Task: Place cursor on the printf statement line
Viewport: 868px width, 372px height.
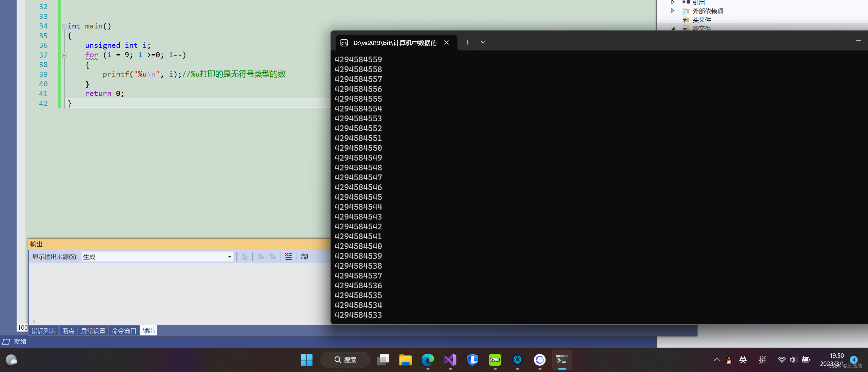Action: (x=194, y=74)
